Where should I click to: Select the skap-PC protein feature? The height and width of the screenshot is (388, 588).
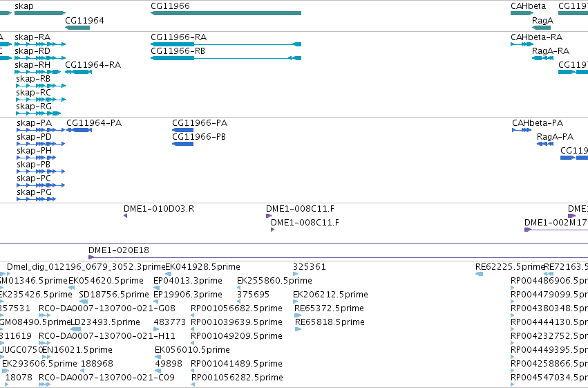[41, 185]
